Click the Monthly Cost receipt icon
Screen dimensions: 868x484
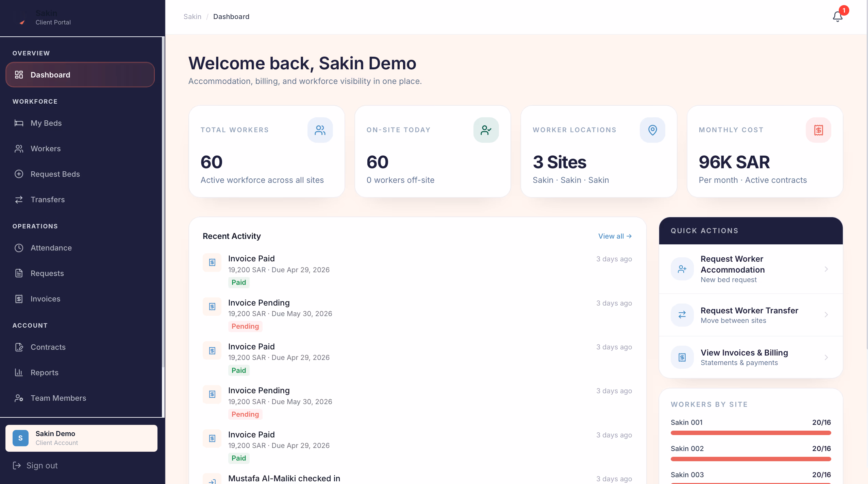point(818,130)
